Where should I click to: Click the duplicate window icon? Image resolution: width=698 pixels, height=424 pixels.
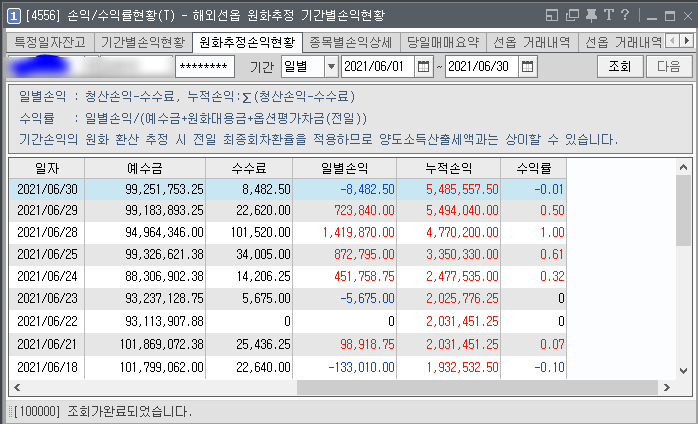(572, 16)
